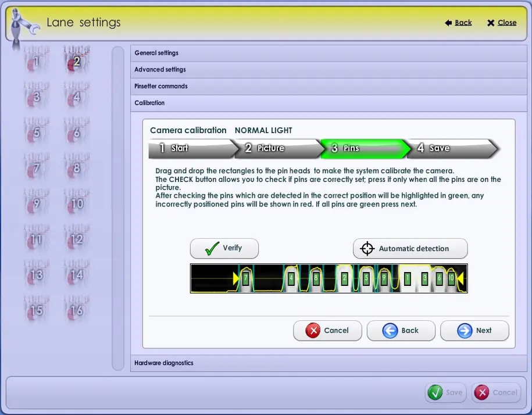Select lane 3 pin icon
Screen dimensions: 532x415
(x=36, y=95)
